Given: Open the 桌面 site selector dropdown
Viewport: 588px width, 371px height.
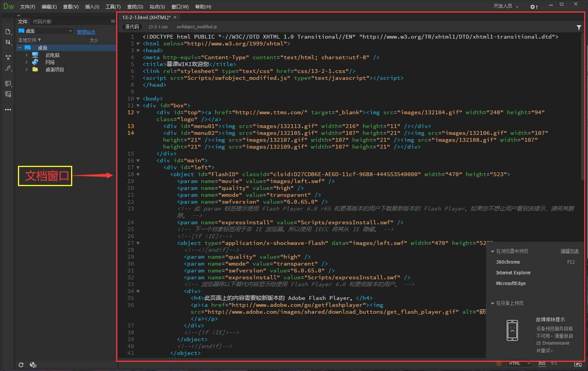Looking at the screenshot, I should (45, 31).
